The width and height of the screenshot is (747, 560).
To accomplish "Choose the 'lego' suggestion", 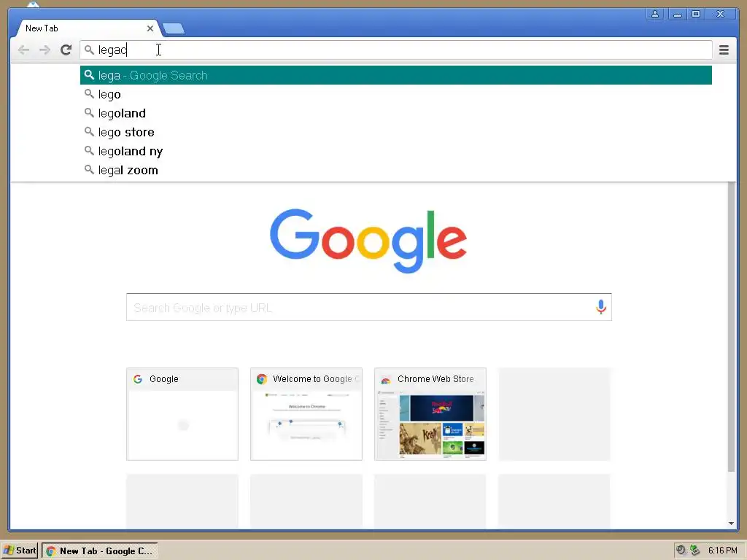I will click(395, 94).
